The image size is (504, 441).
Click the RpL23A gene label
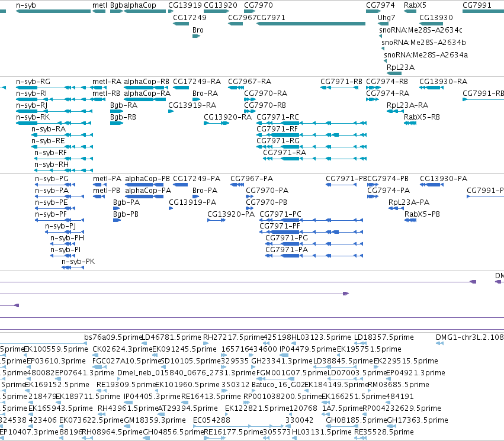(x=400, y=67)
